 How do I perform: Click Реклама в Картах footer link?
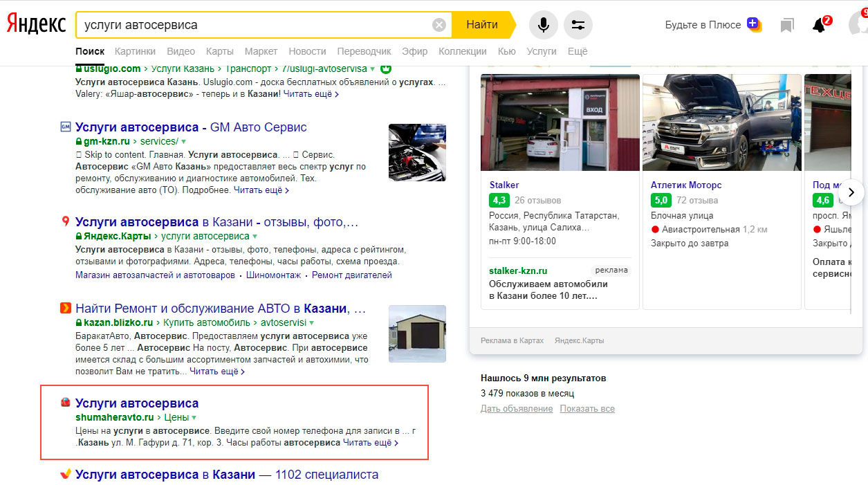[513, 340]
